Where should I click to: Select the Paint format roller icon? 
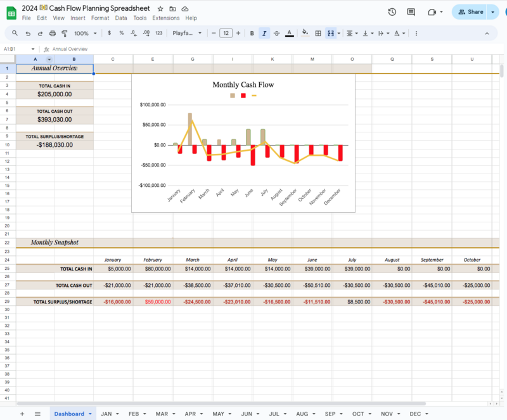[x=65, y=34]
